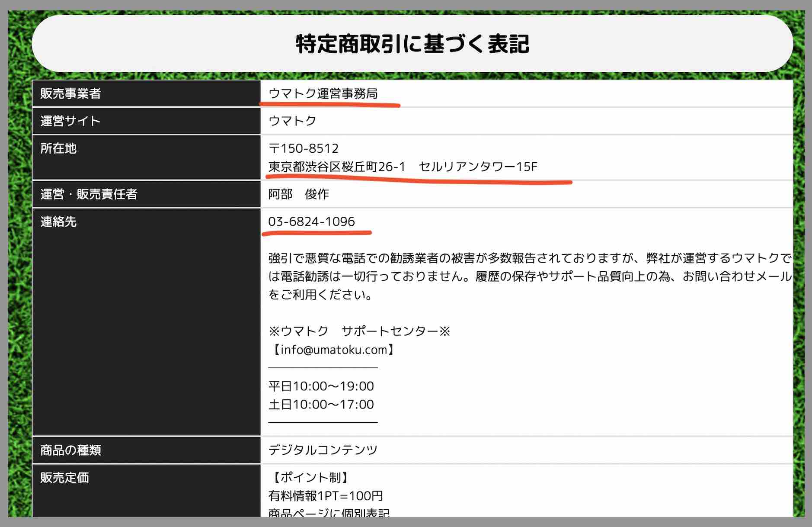Click the 運営・販売責任者 row header
Viewport: 812px width, 527px height.
[92, 194]
